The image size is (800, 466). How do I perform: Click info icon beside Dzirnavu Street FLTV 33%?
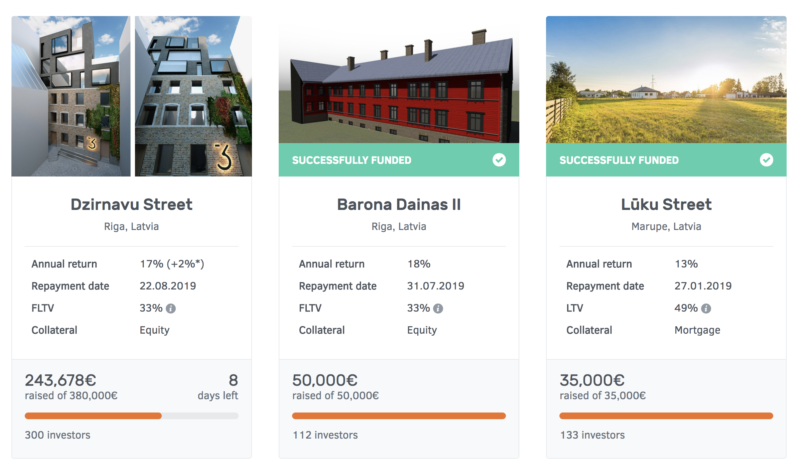click(x=171, y=308)
